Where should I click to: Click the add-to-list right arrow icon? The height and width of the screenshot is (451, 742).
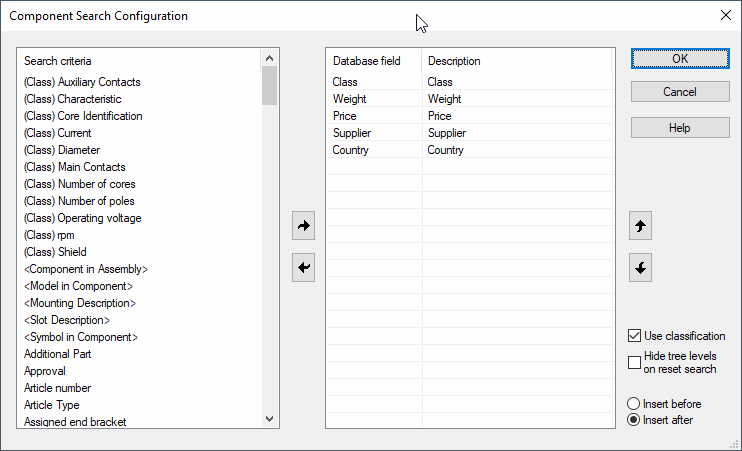point(303,226)
